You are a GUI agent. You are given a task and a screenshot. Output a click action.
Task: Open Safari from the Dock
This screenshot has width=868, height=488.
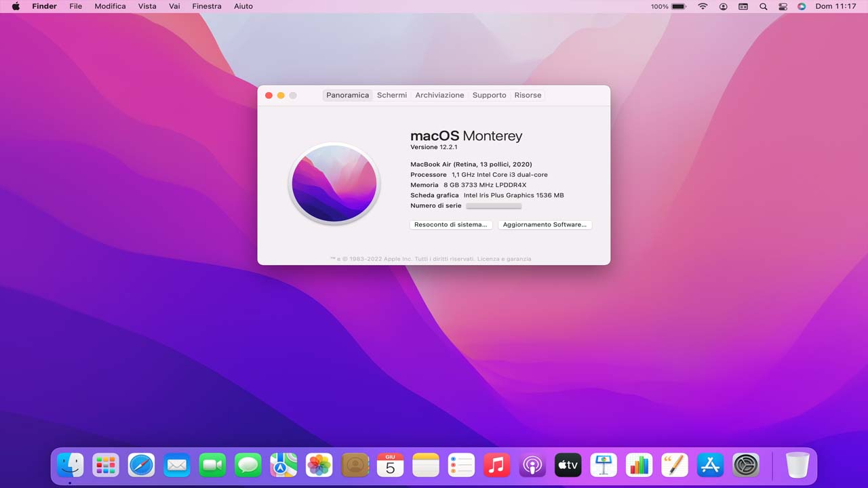pos(141,465)
